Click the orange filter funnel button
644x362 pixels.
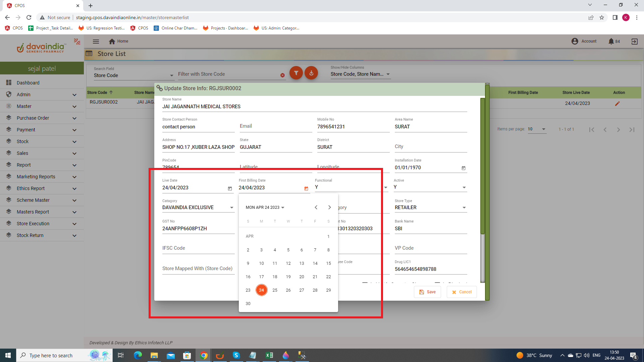coord(296,73)
